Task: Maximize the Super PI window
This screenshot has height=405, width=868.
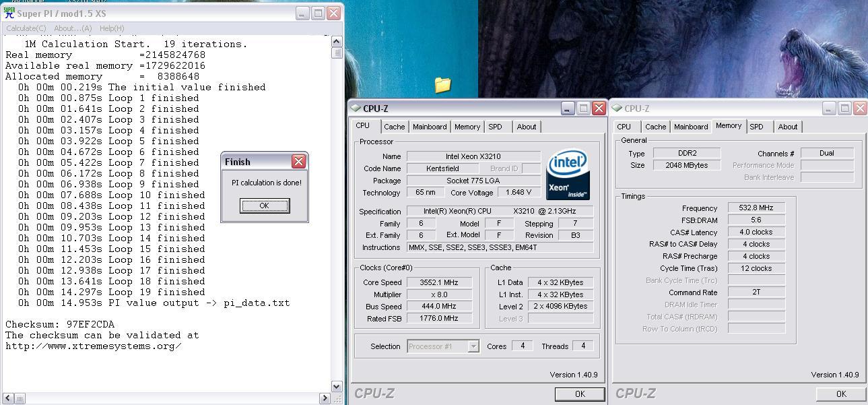Action: [318, 13]
